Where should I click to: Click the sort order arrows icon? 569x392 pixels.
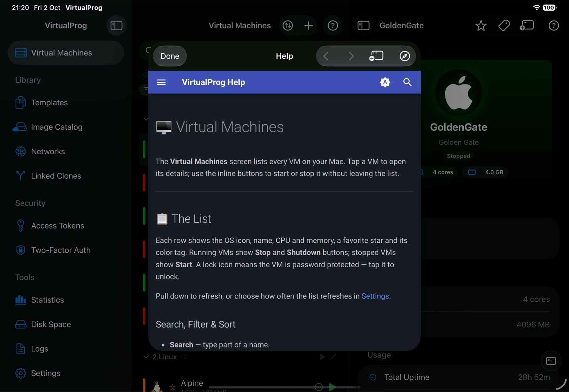(x=288, y=26)
